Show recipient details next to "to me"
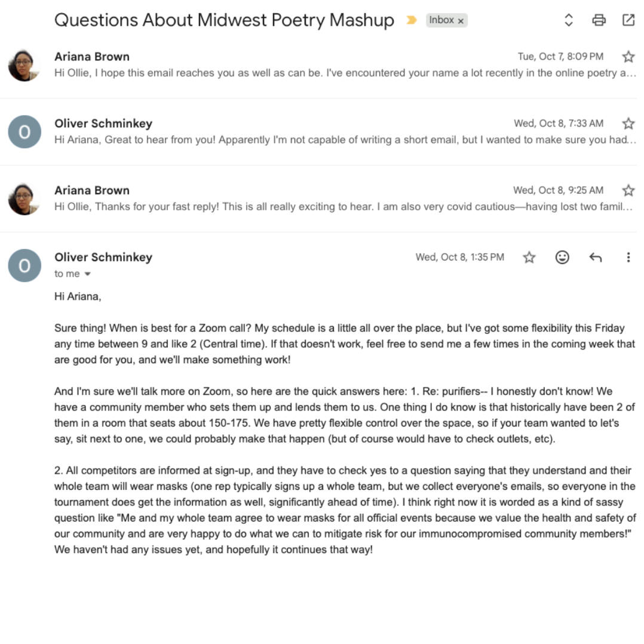644x644 pixels. click(88, 274)
